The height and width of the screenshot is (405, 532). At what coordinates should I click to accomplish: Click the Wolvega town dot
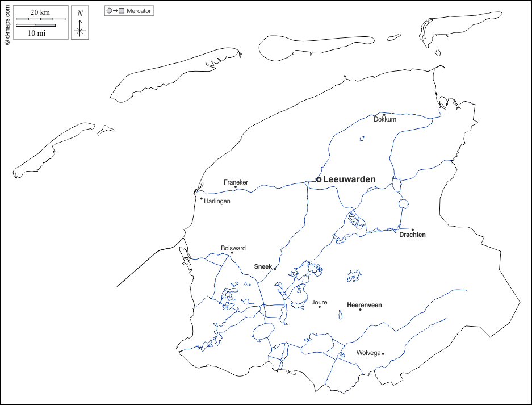click(383, 354)
